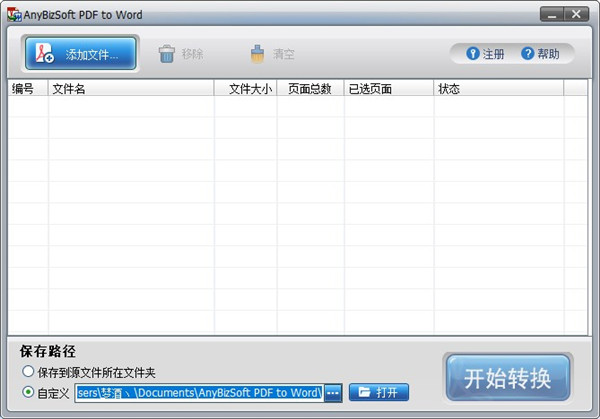Click the 文件大小 column header
The image size is (600, 419).
(246, 89)
